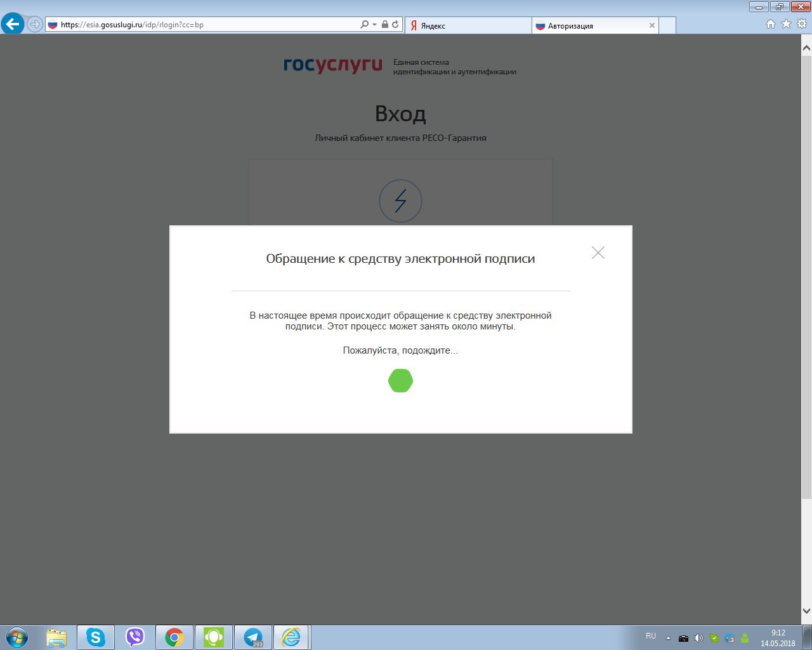Screen dimensions: 812x650
Task: Click the browser Back arrow button
Action: [13, 24]
